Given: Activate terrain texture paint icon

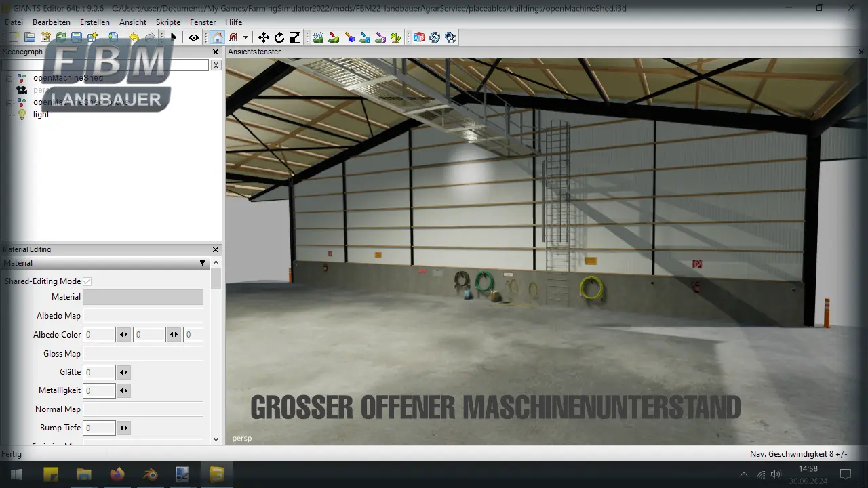Looking at the screenshot, I should click(334, 37).
